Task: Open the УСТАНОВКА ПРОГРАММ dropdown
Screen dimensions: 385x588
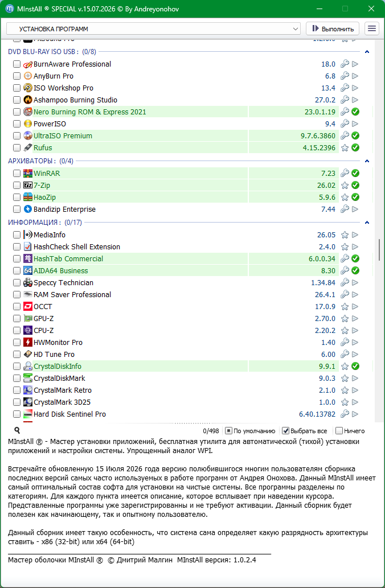Action: (153, 29)
